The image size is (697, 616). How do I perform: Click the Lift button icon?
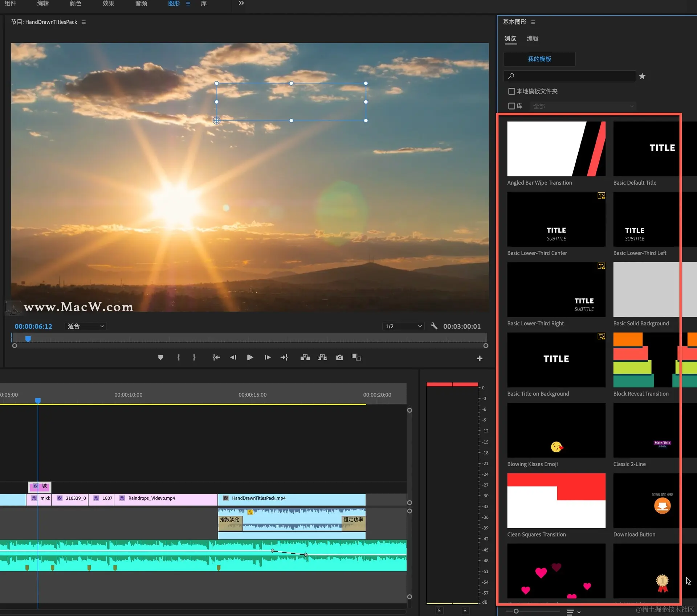pyautogui.click(x=305, y=357)
